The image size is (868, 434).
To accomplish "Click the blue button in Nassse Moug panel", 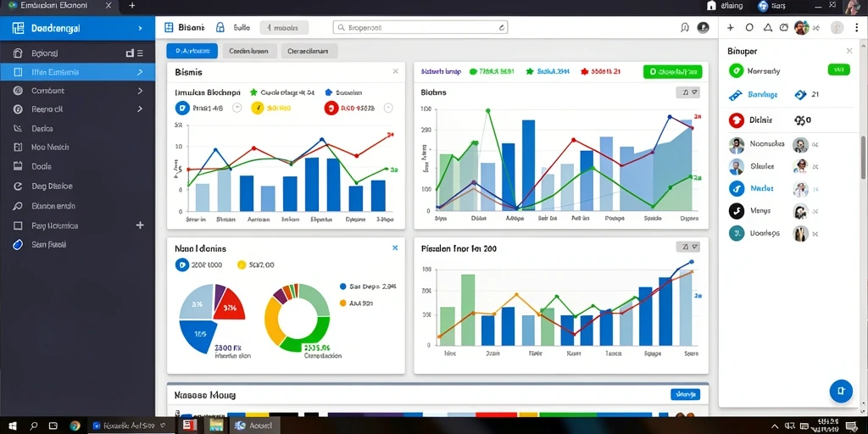I will click(x=685, y=394).
